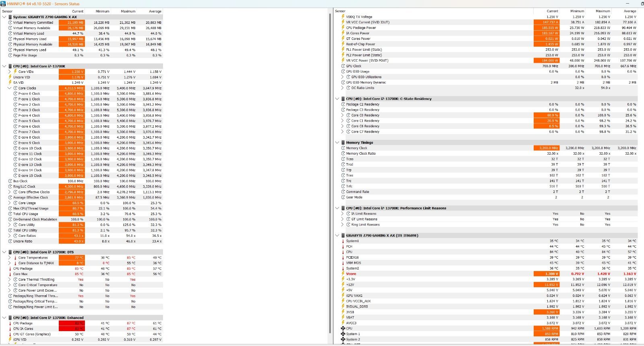Click the clock icon beside Virtual Memory Committed
The width and height of the screenshot is (644, 346).
click(x=10, y=23)
